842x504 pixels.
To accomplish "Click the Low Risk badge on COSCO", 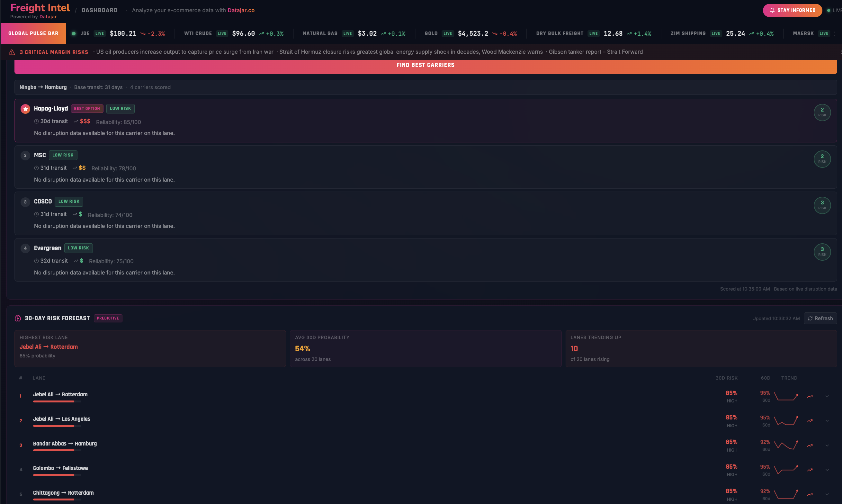I will point(69,202).
